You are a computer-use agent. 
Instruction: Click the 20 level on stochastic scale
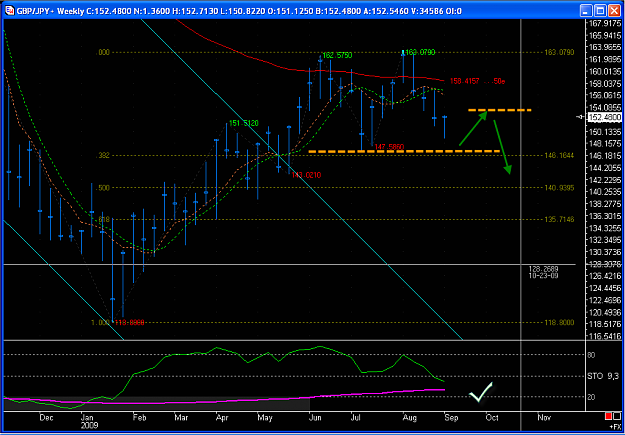pyautogui.click(x=592, y=397)
